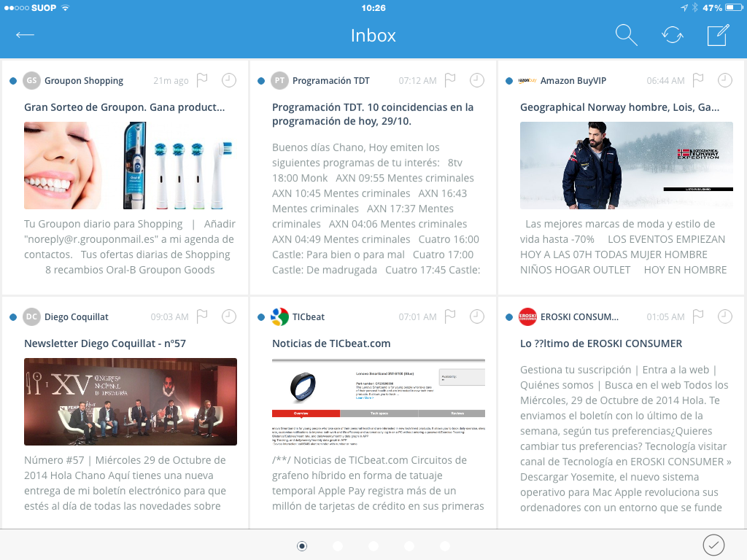747x560 pixels.
Task: Go to second page indicator dot
Action: pyautogui.click(x=338, y=545)
